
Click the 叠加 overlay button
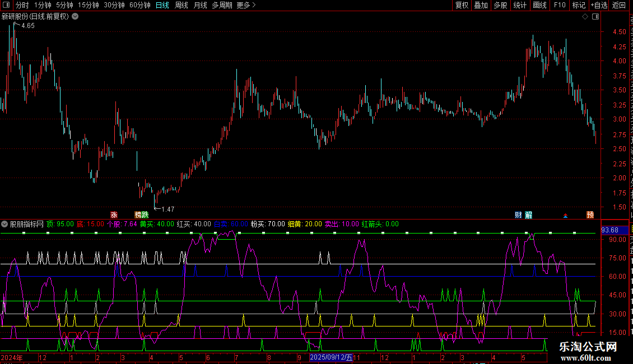tap(481, 5)
